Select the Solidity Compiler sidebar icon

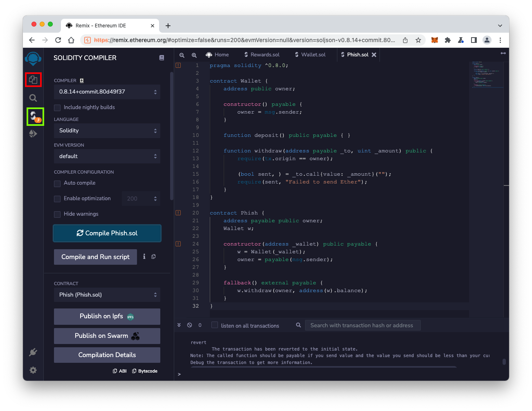click(35, 117)
